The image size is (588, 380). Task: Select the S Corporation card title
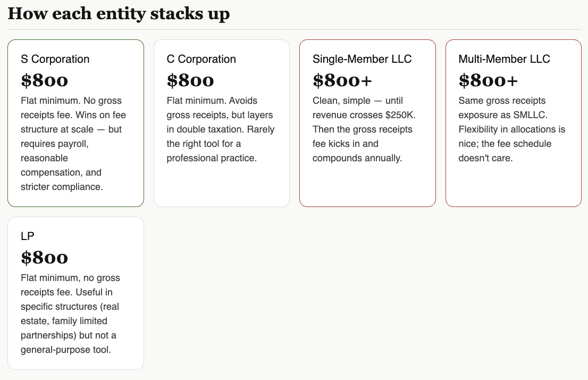[x=55, y=59]
